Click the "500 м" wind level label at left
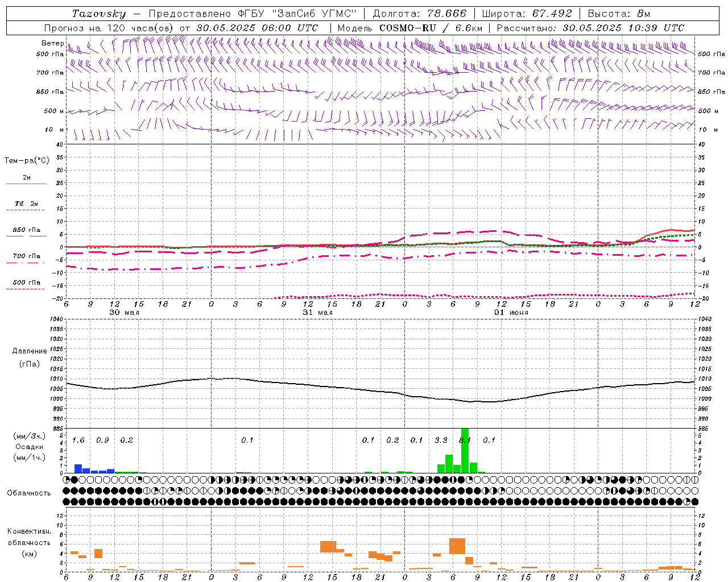The height and width of the screenshot is (582, 728). pos(53,111)
